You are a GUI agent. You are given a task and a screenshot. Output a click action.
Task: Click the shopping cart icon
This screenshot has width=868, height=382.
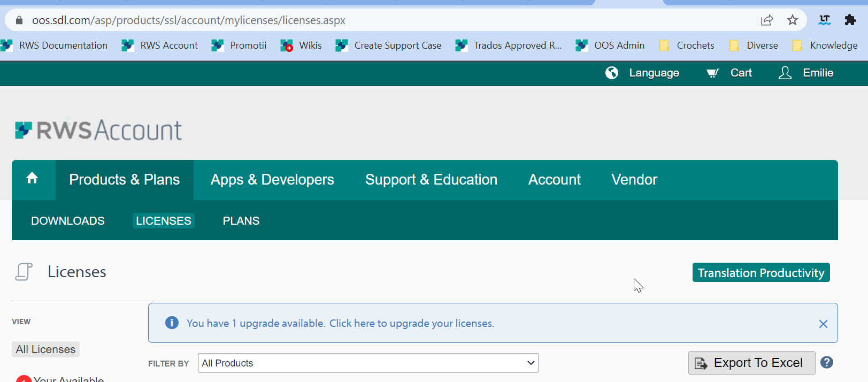click(x=712, y=73)
